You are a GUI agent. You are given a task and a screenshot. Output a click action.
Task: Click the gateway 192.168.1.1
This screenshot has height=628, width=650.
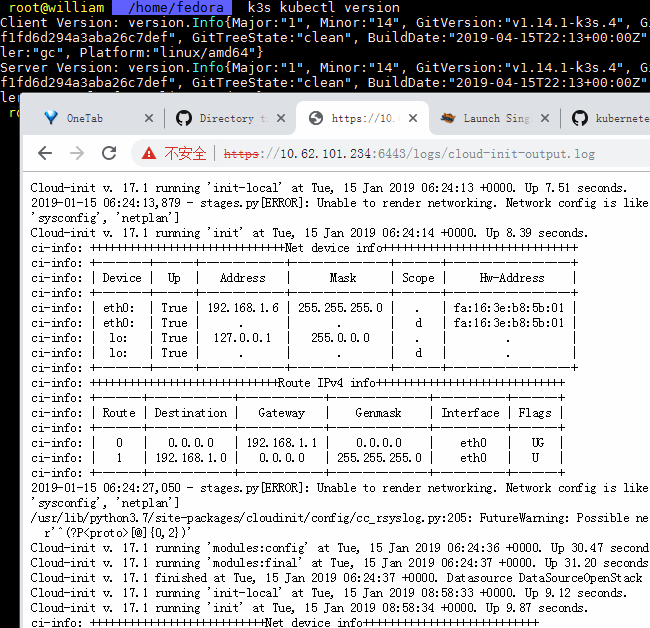coord(282,443)
